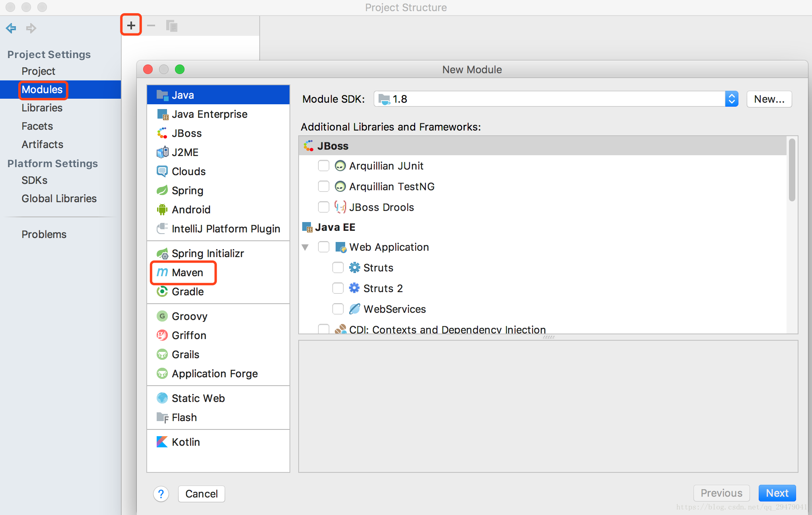Click the splitter handle below frameworks list
812x515 pixels.
pyautogui.click(x=548, y=337)
